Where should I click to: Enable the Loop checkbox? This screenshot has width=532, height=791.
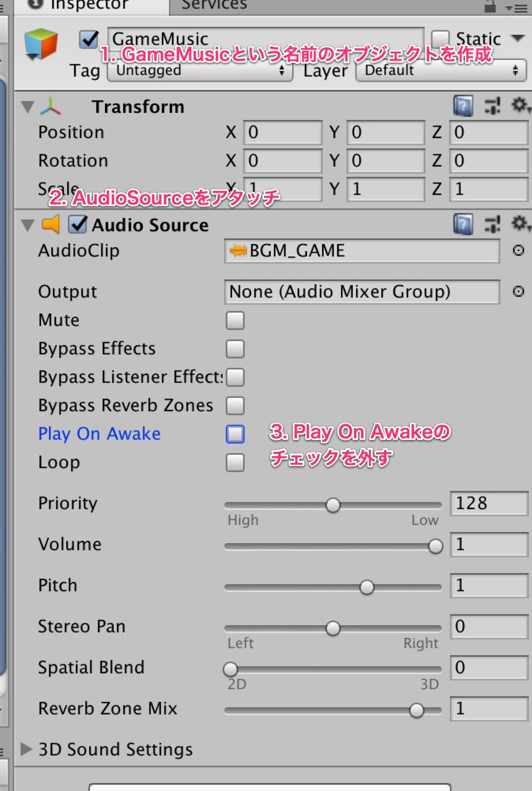click(x=235, y=463)
